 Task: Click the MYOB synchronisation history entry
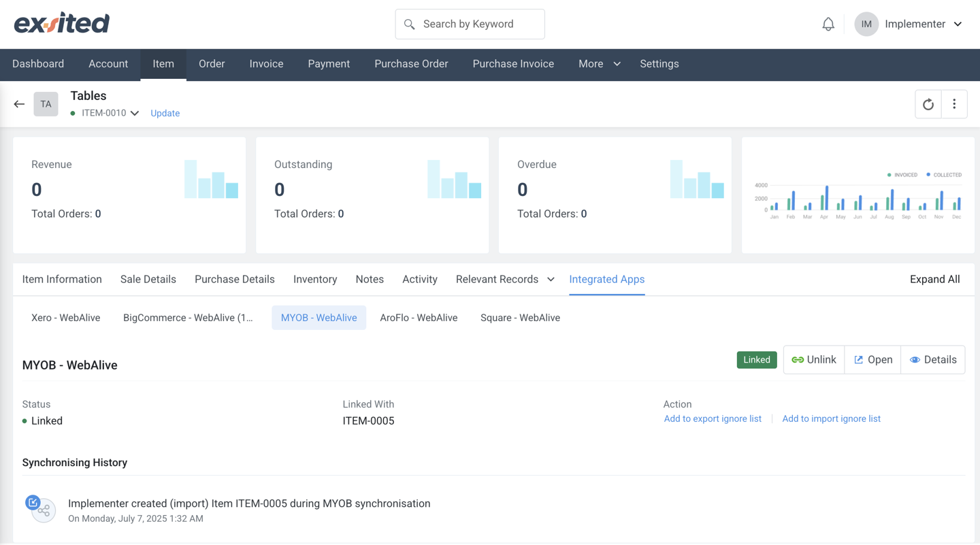pyautogui.click(x=249, y=503)
